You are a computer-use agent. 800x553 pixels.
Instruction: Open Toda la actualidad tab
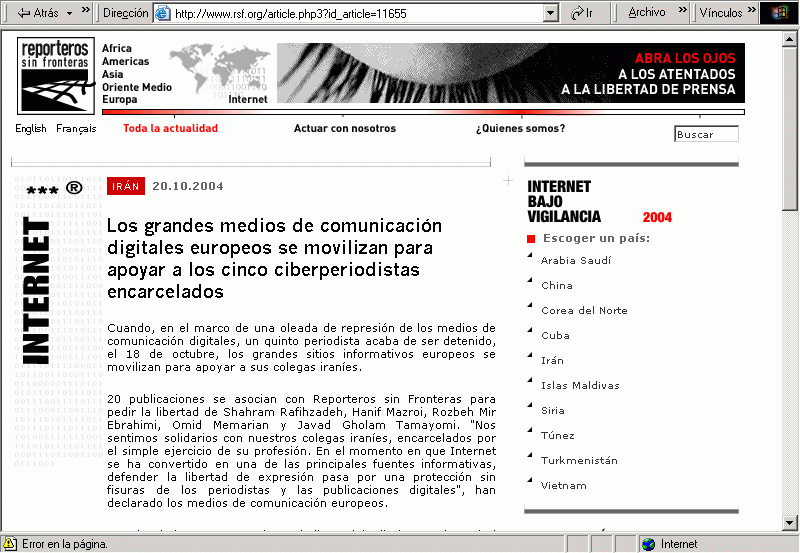170,129
